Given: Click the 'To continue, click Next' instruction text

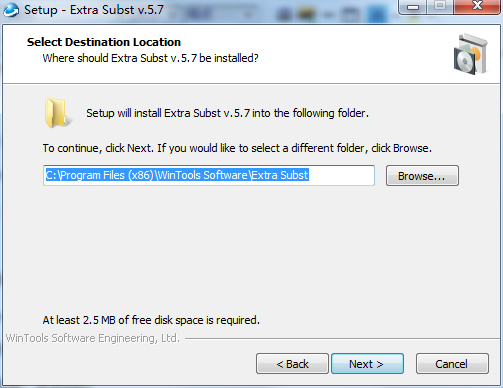Looking at the screenshot, I should (237, 148).
